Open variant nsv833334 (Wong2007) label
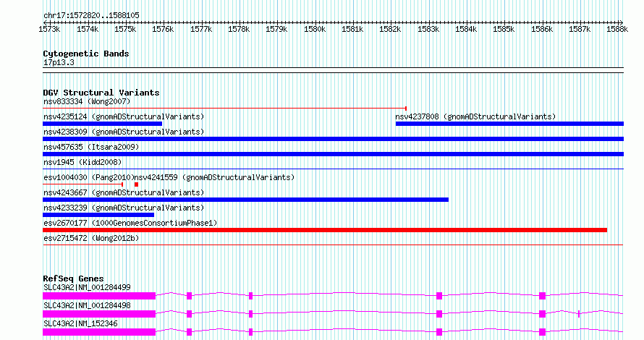Image resolution: width=644 pixels, height=340 pixels. tap(87, 101)
